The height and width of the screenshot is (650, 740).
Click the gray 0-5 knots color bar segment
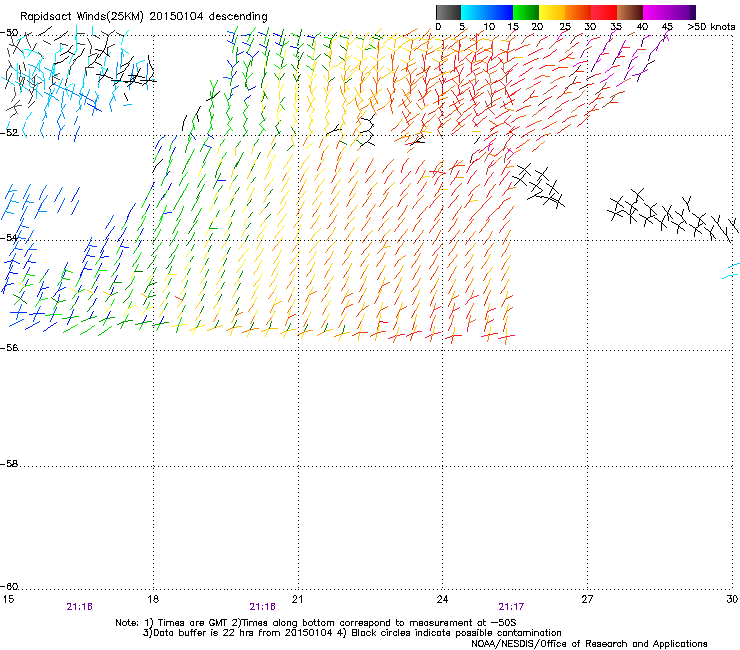coord(448,12)
